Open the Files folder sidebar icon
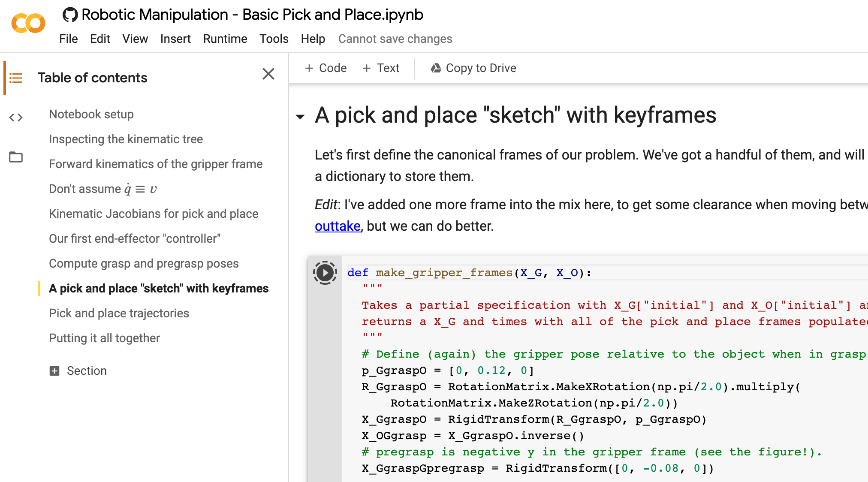Image resolution: width=868 pixels, height=482 pixels. tap(16, 157)
